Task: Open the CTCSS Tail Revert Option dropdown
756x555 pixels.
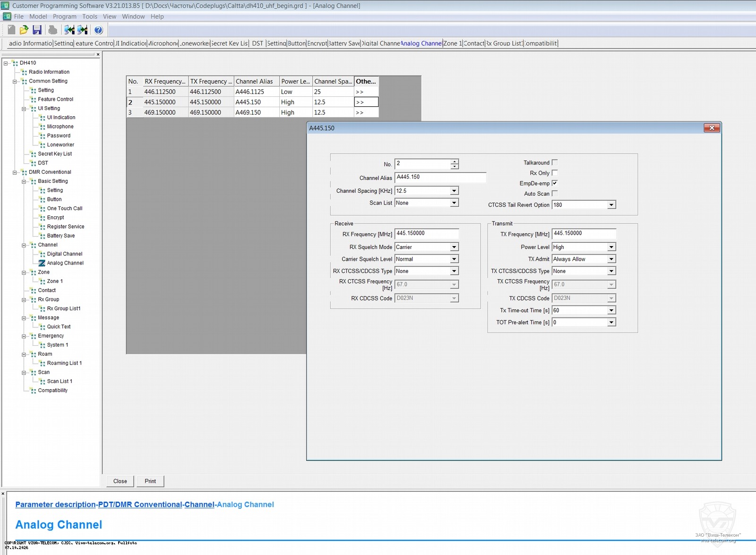Action: [611, 205]
